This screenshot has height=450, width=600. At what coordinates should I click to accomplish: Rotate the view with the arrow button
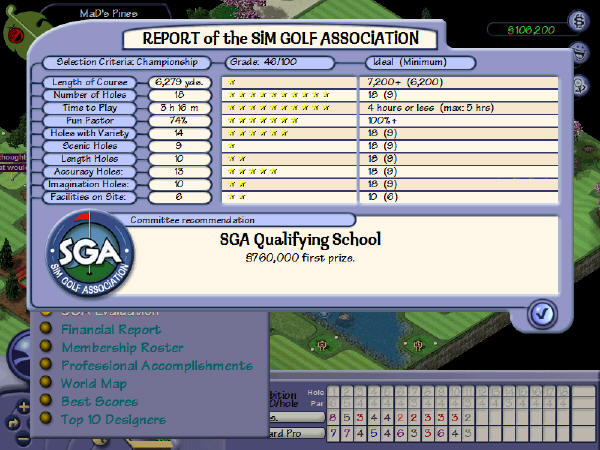point(13,423)
